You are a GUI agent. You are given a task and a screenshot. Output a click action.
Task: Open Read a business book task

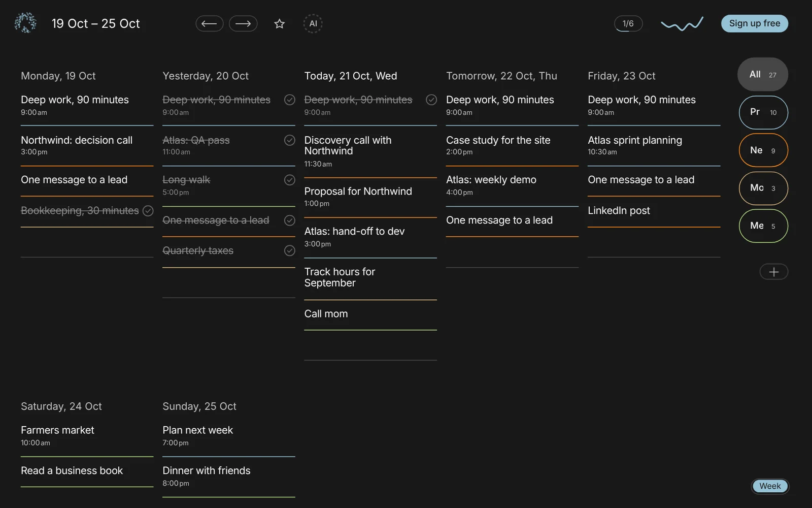(87, 471)
